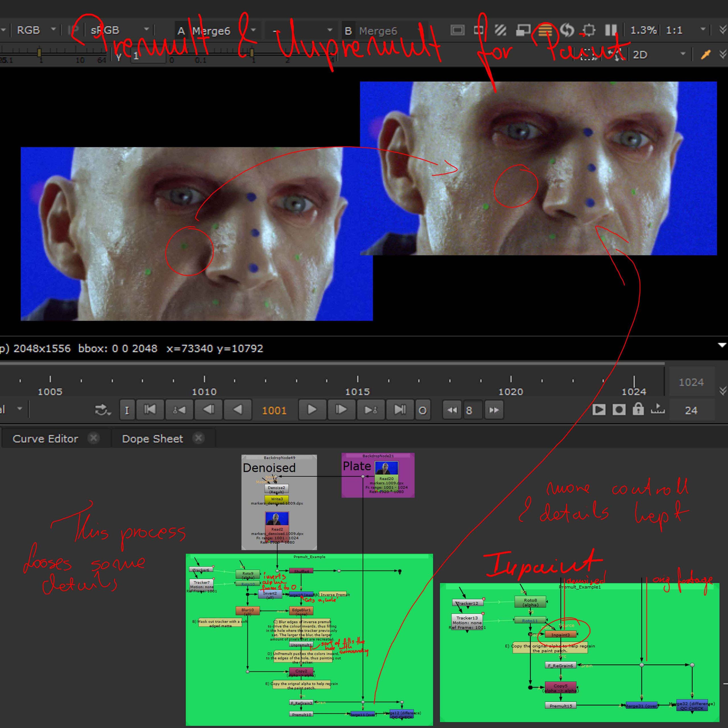Enable the orange scanline render icon
The width and height of the screenshot is (728, 728).
coord(545,30)
